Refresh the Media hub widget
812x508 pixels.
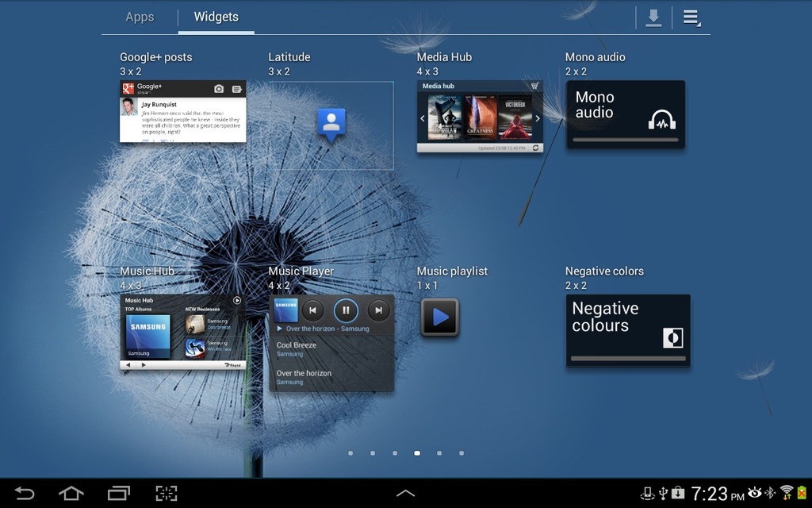click(x=535, y=148)
